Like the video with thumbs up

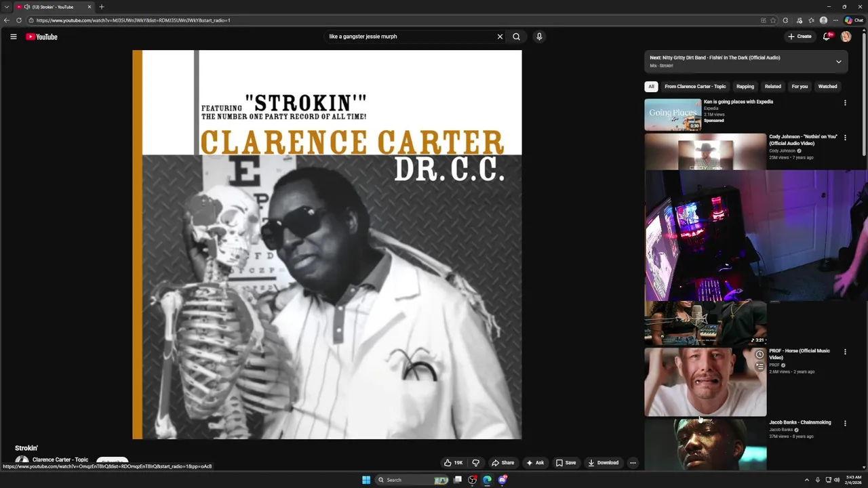[453, 463]
